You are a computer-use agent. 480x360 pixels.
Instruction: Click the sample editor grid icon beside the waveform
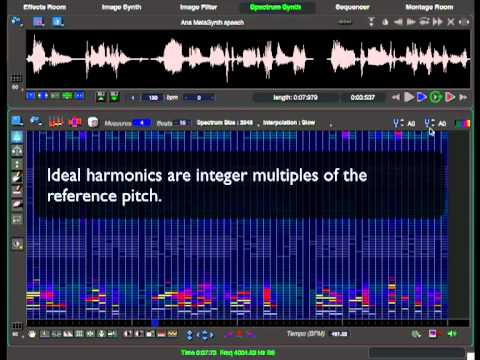pos(17,79)
